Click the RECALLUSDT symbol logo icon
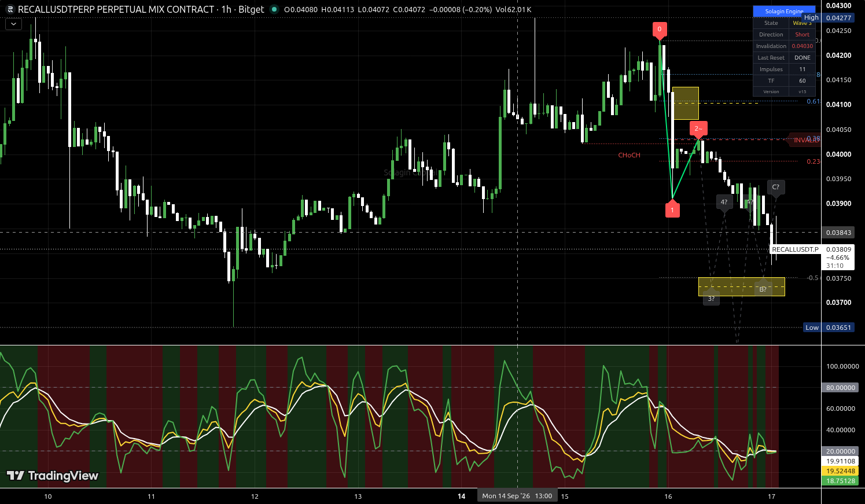865x504 pixels. coord(10,9)
